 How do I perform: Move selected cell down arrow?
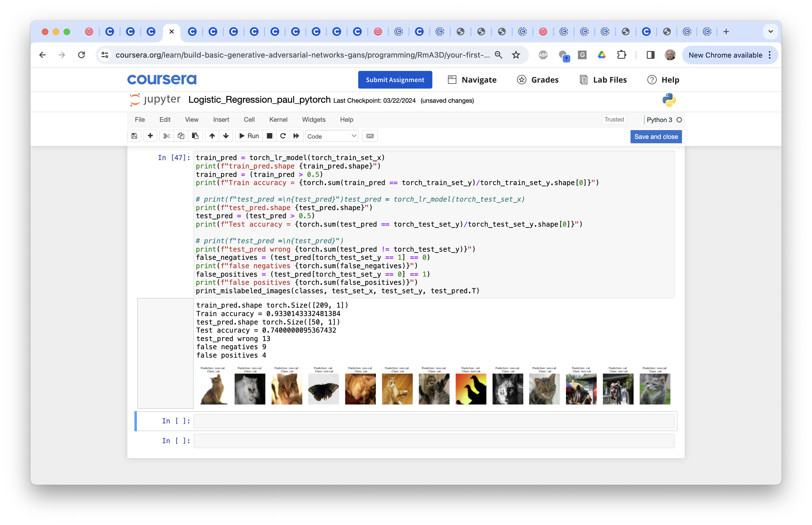pyautogui.click(x=226, y=136)
